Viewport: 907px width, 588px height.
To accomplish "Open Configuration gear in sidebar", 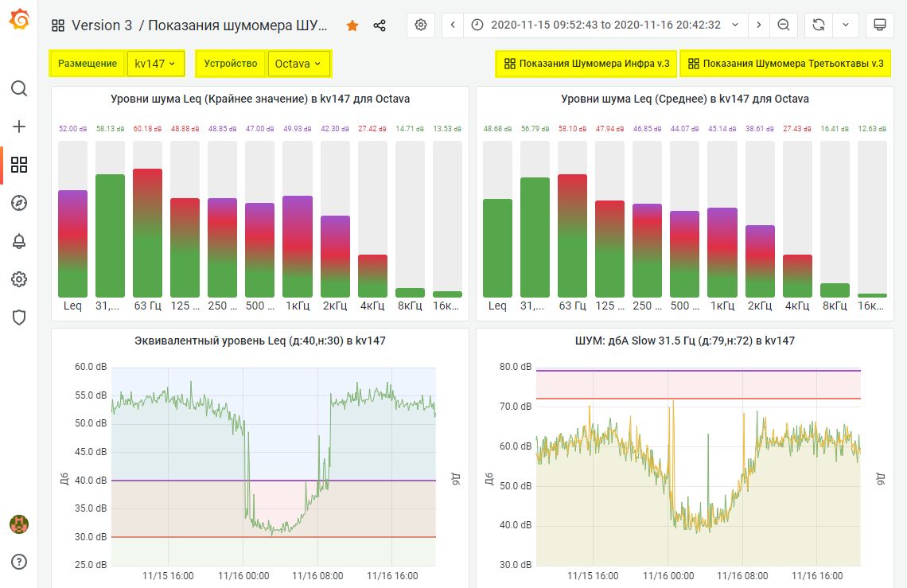I will (19, 279).
